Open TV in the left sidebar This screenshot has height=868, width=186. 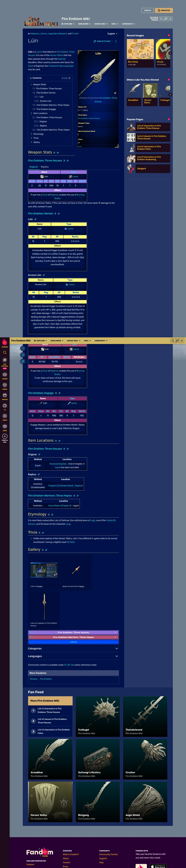point(5,407)
